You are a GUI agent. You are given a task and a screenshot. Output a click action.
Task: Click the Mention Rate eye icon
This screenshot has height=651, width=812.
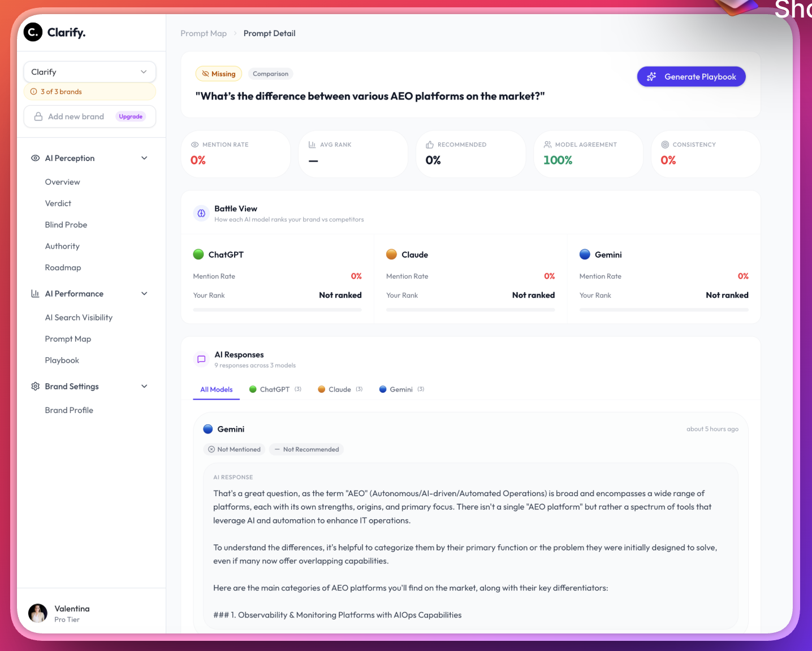(x=195, y=145)
